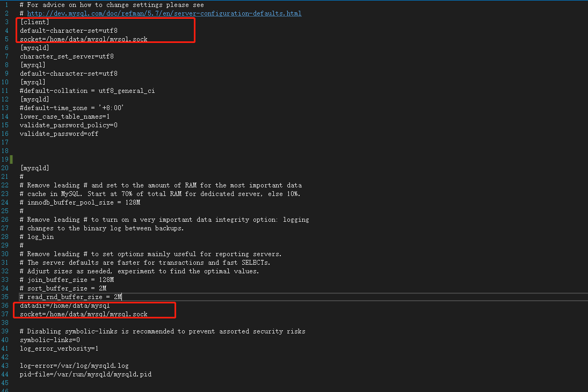Click the symbolic-links=0 line
Image resolution: width=588 pixels, height=392 pixels.
(x=50, y=340)
